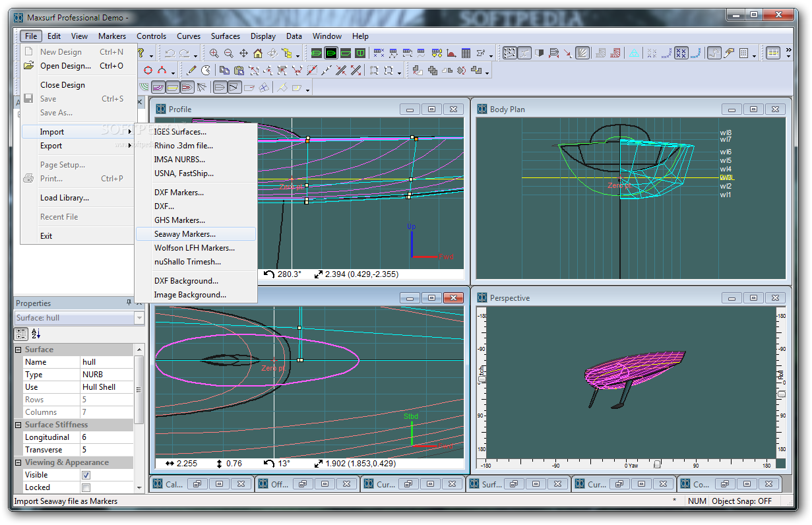Toggle the Visible checkbox in Properties
812x525 pixels.
86,475
